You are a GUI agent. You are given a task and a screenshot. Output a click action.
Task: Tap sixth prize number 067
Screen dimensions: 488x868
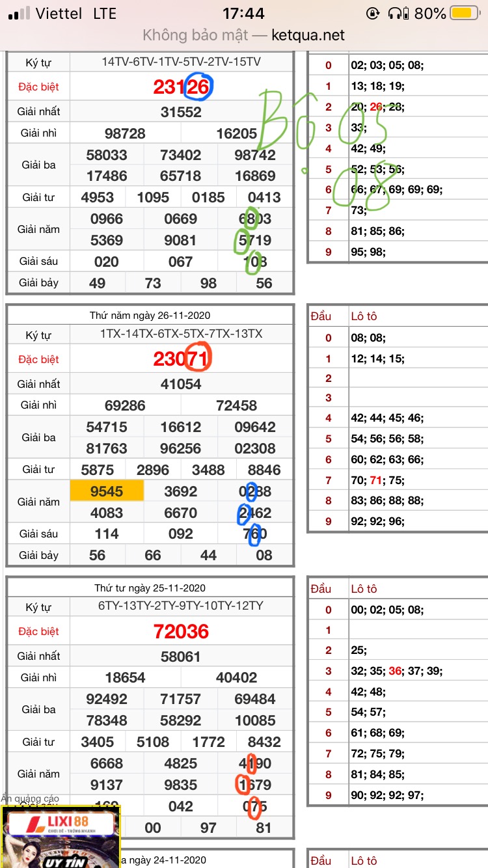pyautogui.click(x=181, y=262)
